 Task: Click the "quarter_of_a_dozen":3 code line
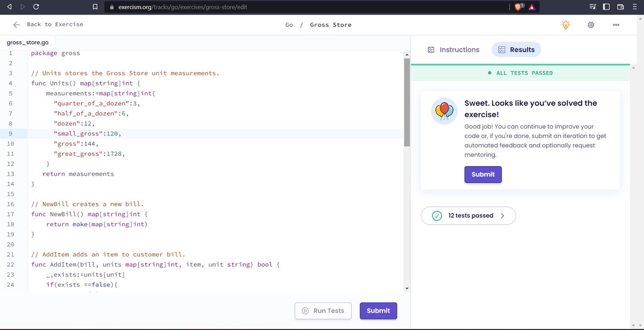click(97, 103)
